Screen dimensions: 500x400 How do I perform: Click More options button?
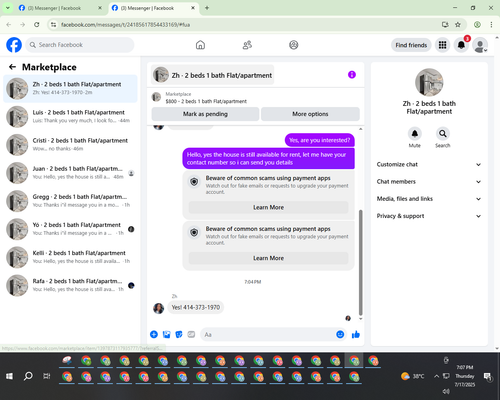click(310, 114)
